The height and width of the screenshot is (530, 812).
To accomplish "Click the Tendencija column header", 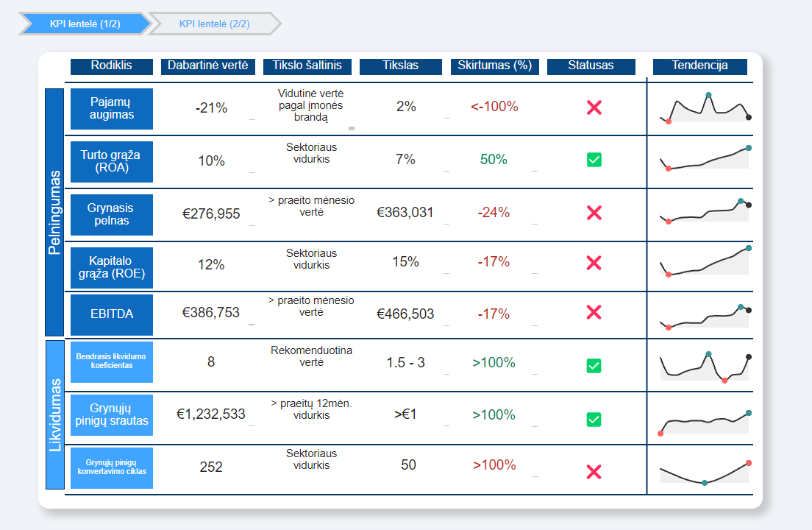I will [x=699, y=66].
